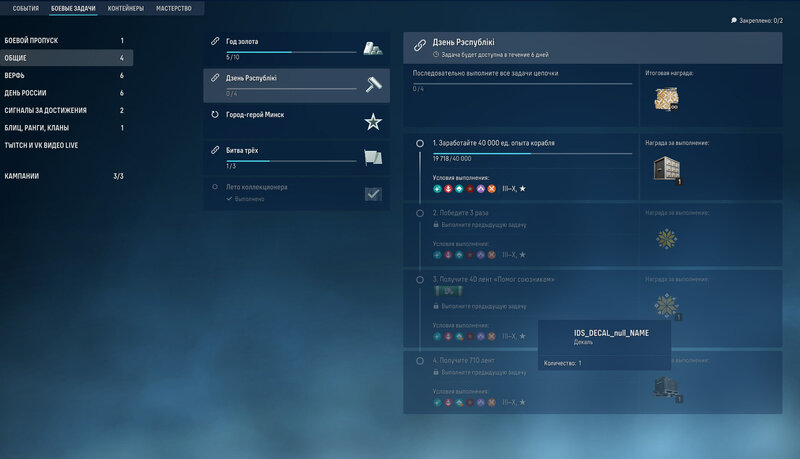Select task 3 circle marker
Screen dimensions: 800x459
(x=419, y=279)
